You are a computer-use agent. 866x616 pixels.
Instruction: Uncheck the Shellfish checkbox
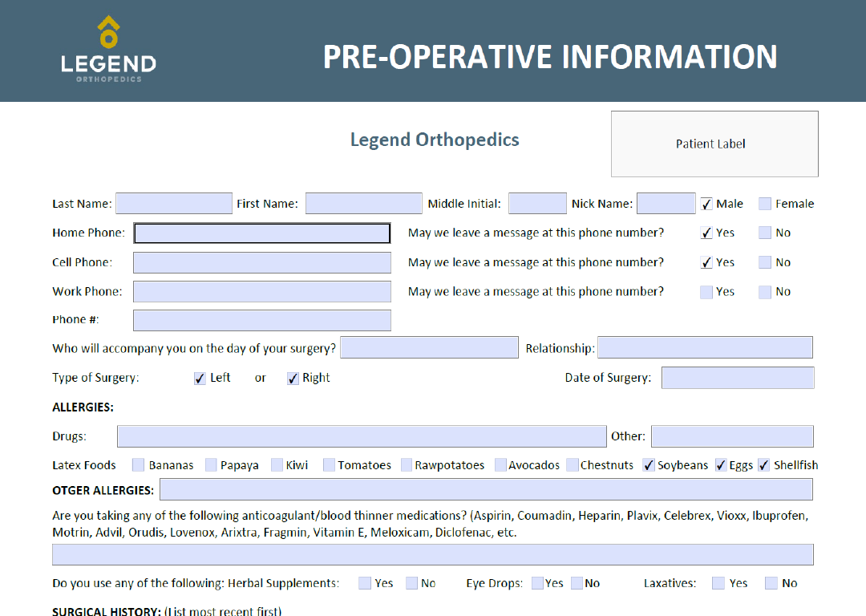pyautogui.click(x=763, y=465)
